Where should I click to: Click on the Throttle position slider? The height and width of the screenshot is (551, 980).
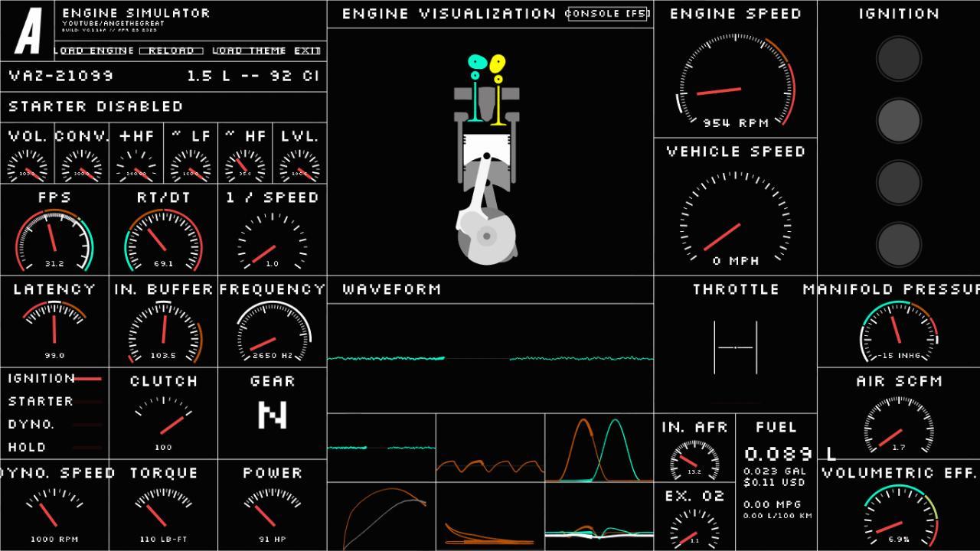click(x=735, y=347)
